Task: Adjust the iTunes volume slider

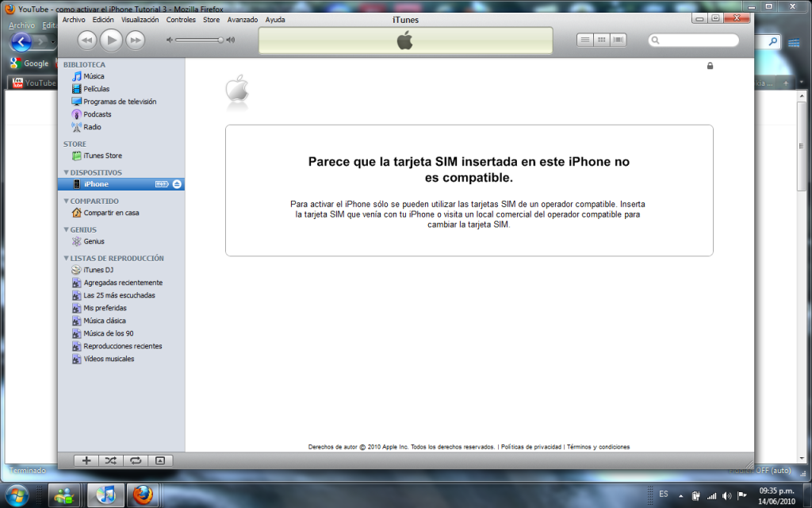Action: pos(199,40)
